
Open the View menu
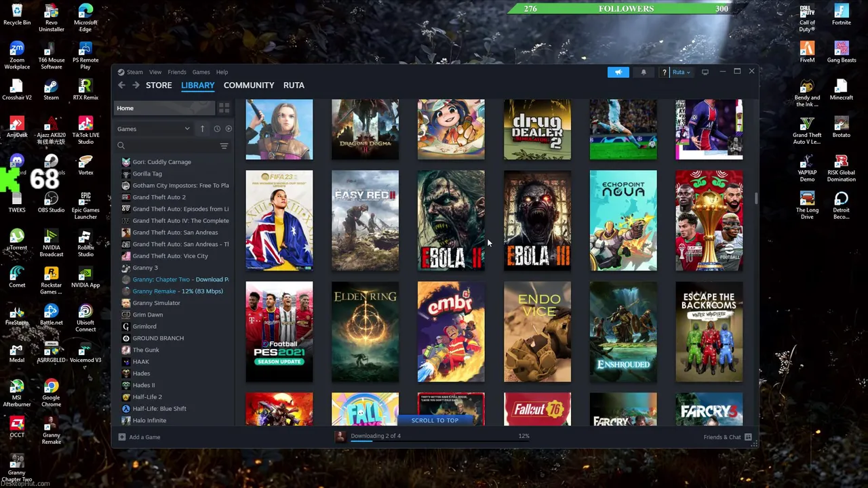coord(155,72)
